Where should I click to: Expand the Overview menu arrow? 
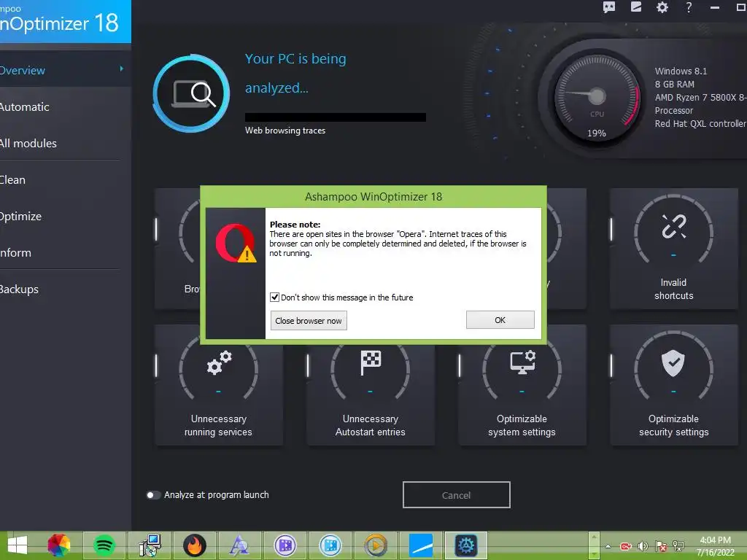tap(122, 69)
